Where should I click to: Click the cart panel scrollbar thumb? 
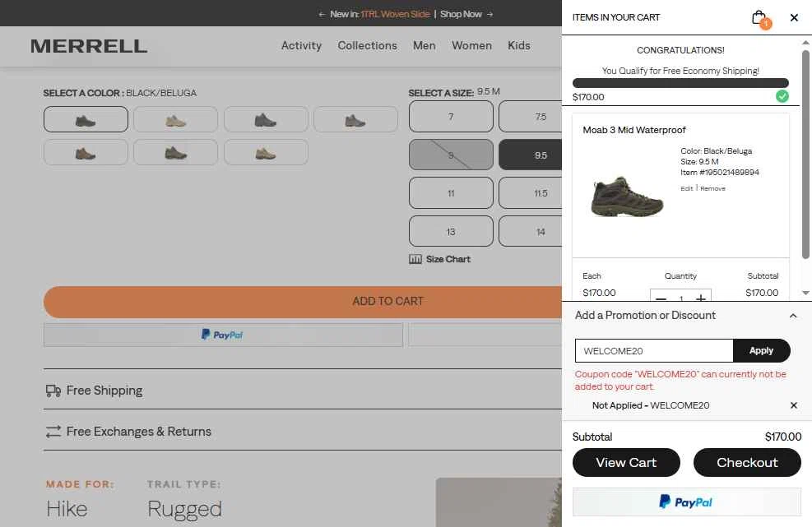pyautogui.click(x=805, y=154)
